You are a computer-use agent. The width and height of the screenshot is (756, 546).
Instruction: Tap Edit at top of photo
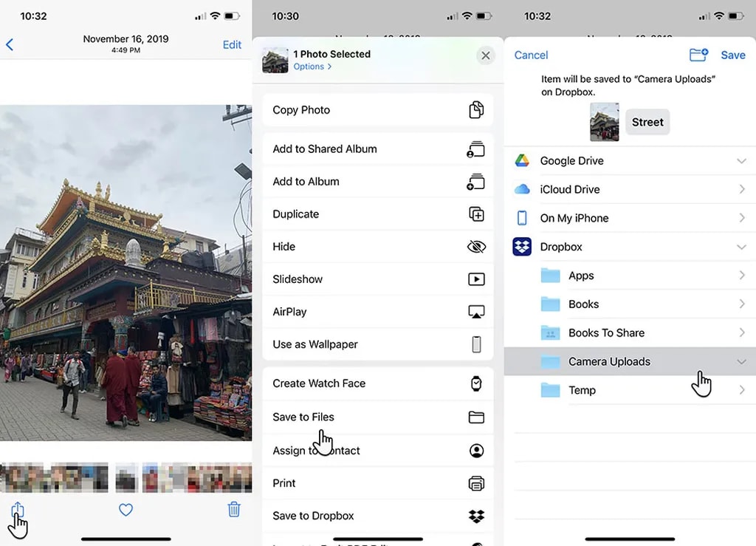pyautogui.click(x=232, y=45)
